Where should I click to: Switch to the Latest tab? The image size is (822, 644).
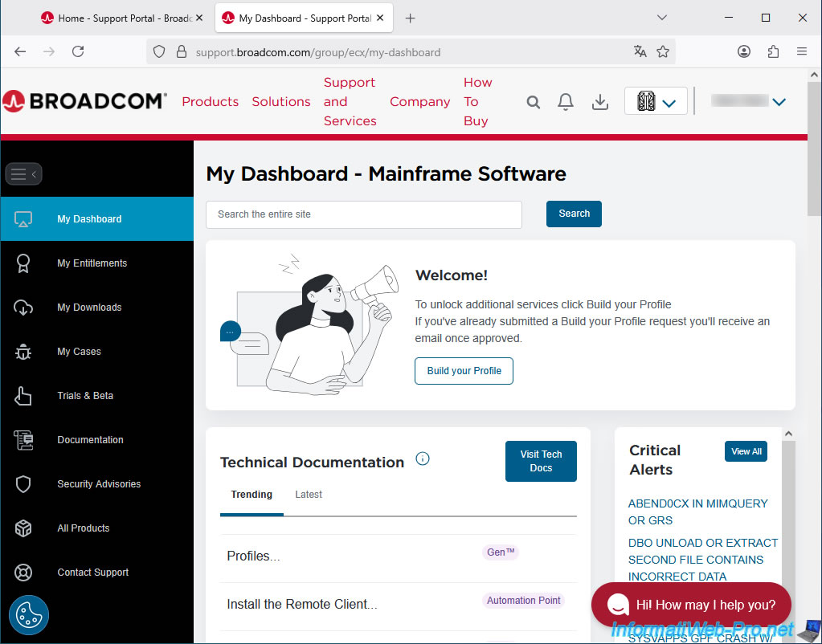(x=308, y=495)
